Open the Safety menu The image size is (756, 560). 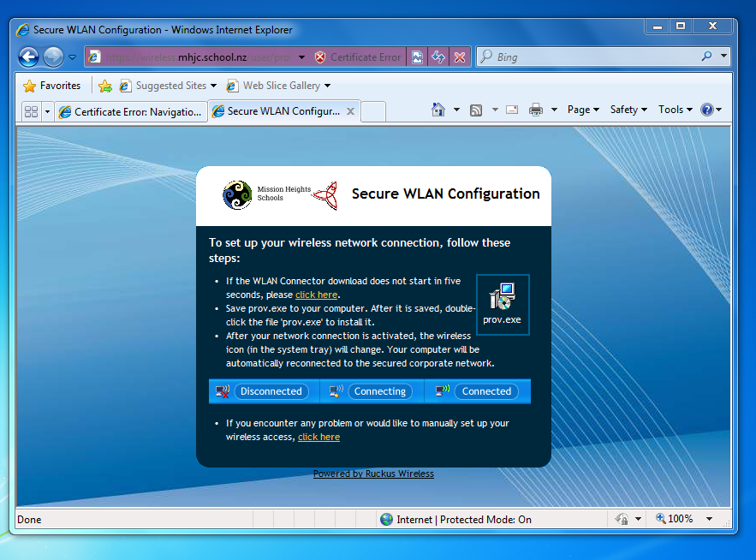[628, 110]
